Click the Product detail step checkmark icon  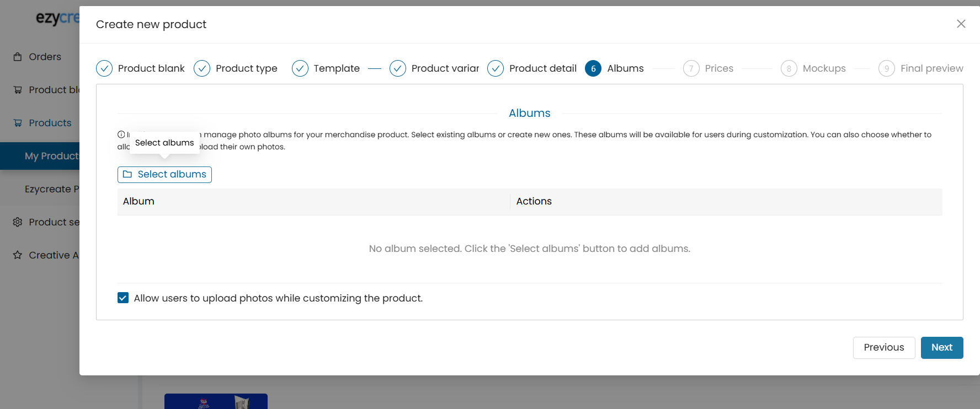pyautogui.click(x=496, y=68)
